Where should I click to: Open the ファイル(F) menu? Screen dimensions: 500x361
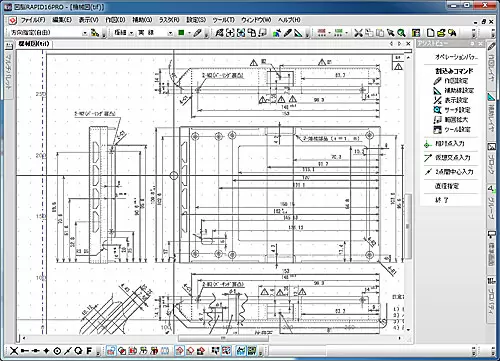(33, 20)
